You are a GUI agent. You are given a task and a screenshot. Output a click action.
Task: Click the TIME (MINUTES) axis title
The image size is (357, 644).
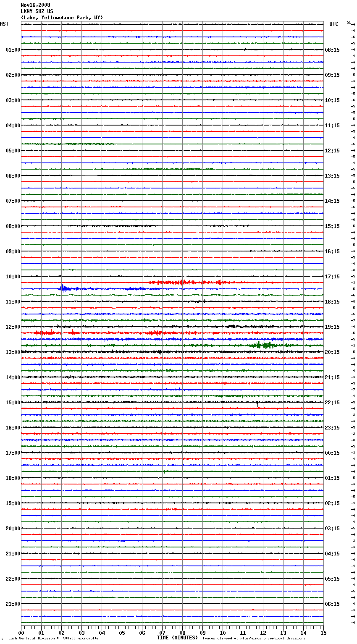pos(177,638)
